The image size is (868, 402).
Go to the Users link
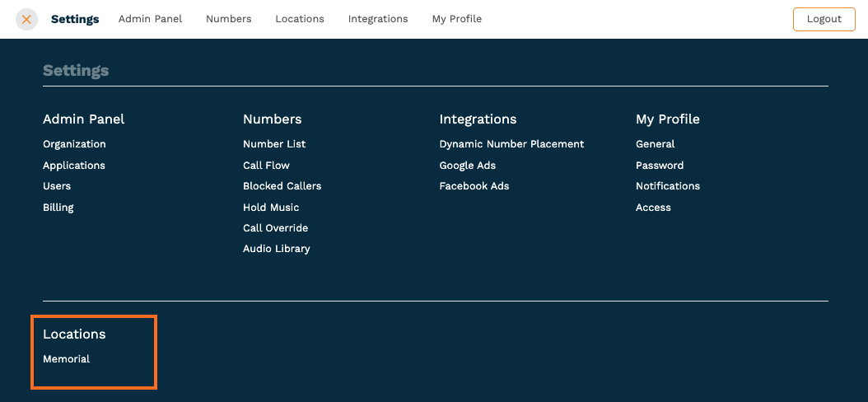pyautogui.click(x=57, y=186)
